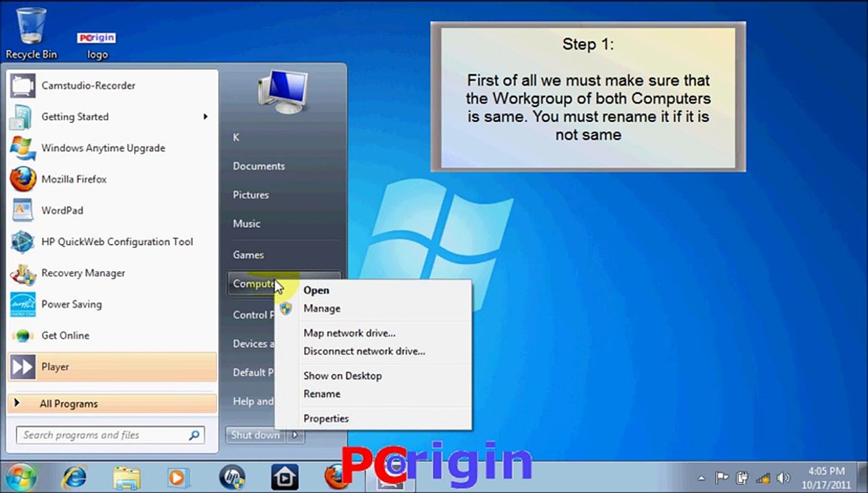Open Windows Media Player on taskbar

tap(178, 477)
